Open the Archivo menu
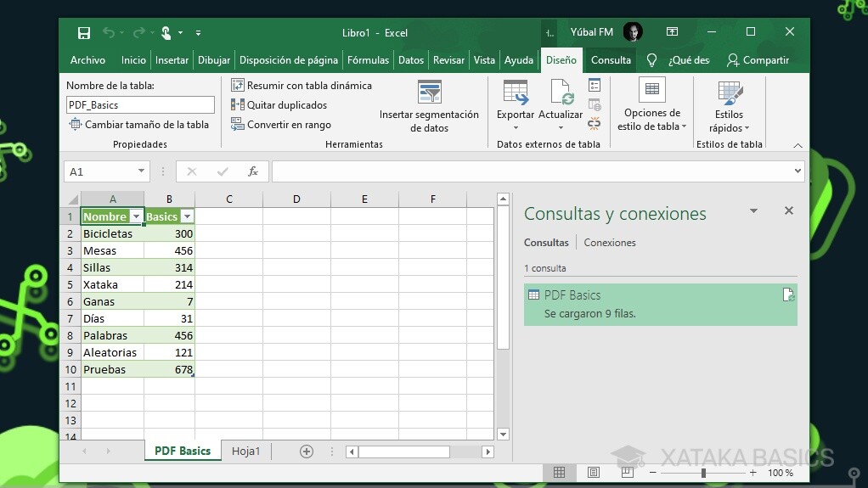 click(x=87, y=59)
